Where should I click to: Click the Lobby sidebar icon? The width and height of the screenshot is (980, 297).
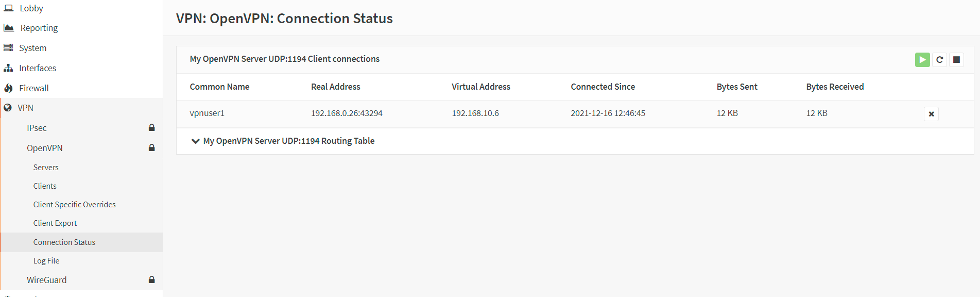pos(8,8)
